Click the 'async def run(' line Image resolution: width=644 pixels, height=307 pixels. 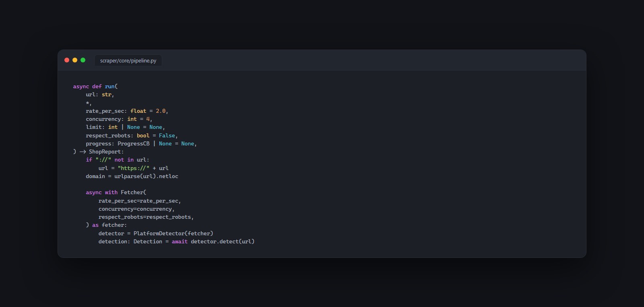pos(95,86)
